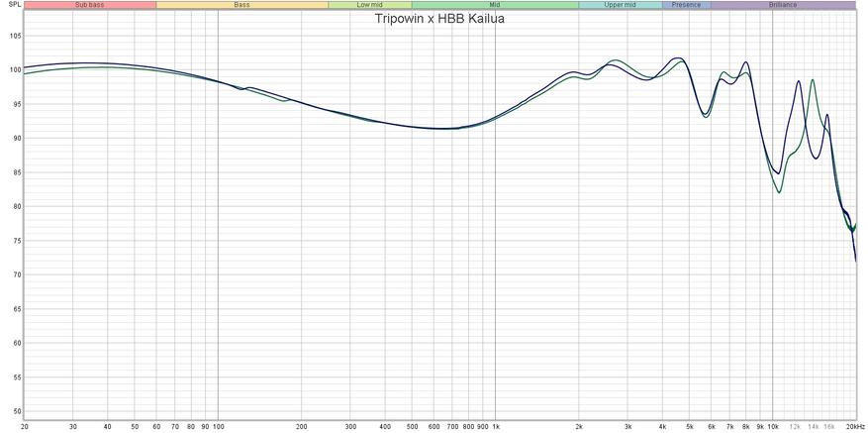This screenshot has width=868, height=433.
Task: Click the 80 dB axis value
Action: tap(17, 207)
